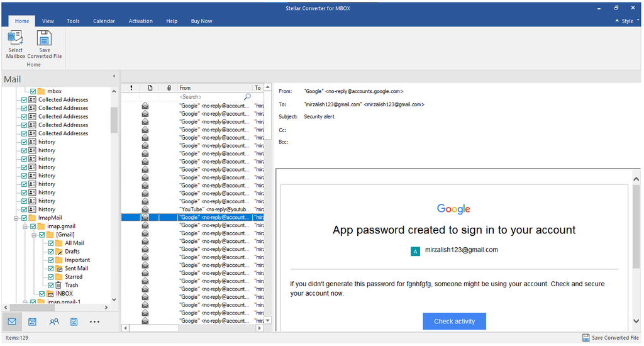This screenshot has width=644, height=346.
Task: Switch to Mail view icon at bottom
Action: (x=12, y=321)
